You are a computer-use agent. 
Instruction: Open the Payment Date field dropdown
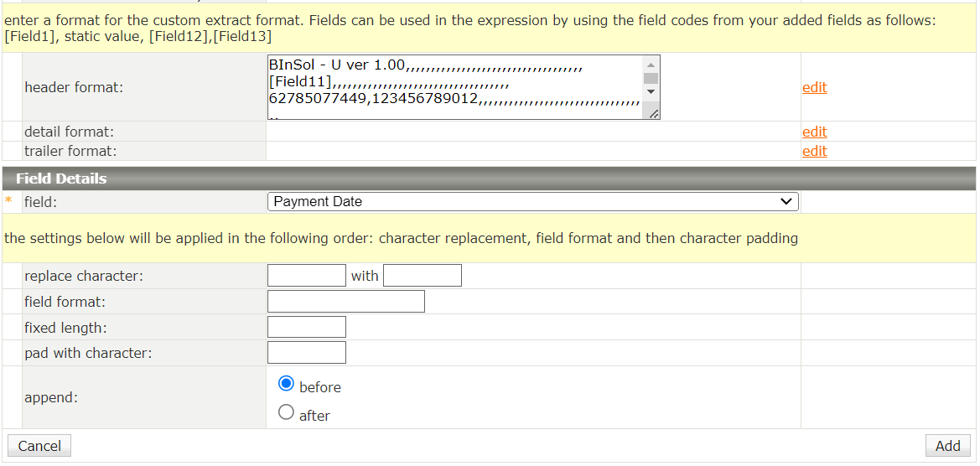coord(532,202)
